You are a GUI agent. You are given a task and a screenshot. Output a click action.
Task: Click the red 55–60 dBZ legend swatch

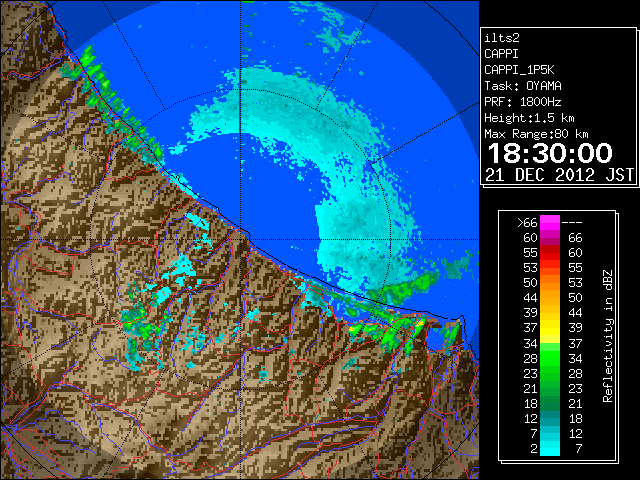550,253
